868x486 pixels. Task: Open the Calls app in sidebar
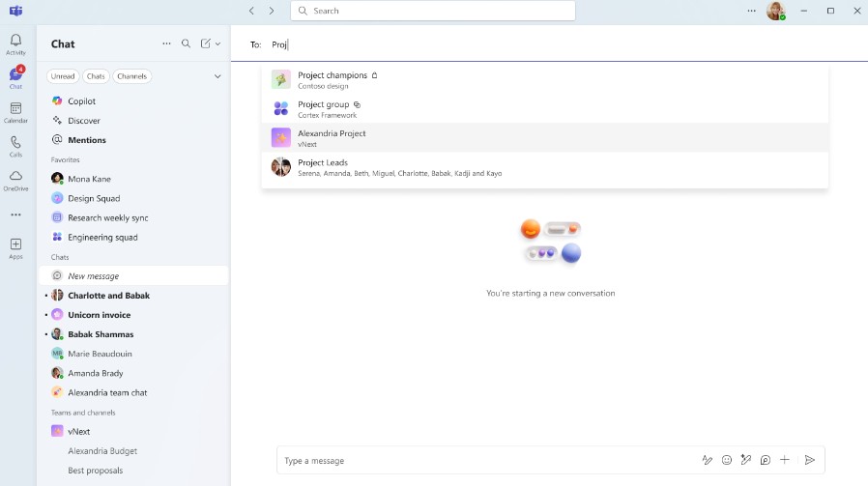point(15,146)
